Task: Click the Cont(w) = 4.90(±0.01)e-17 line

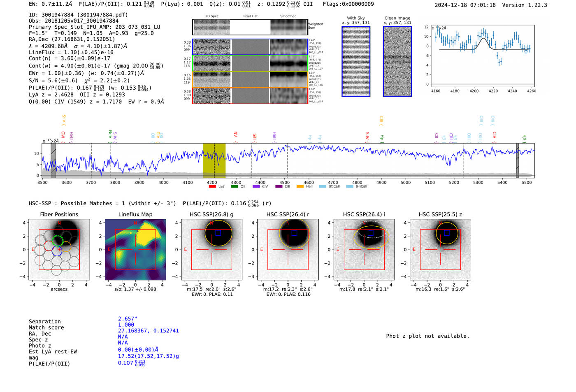Action: click(x=96, y=66)
